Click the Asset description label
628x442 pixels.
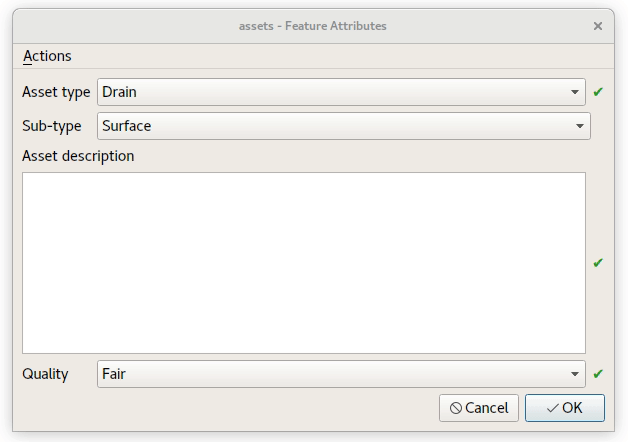tap(78, 156)
